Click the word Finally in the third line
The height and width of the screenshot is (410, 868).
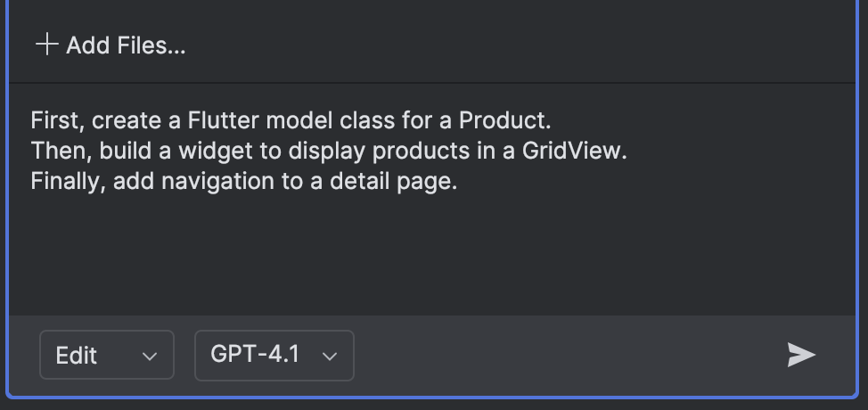point(68,182)
